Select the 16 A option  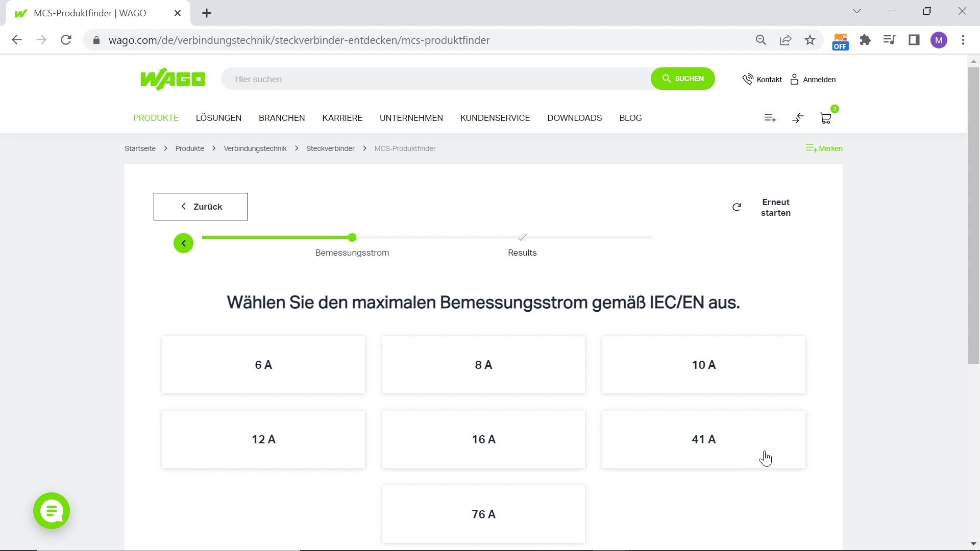[483, 439]
